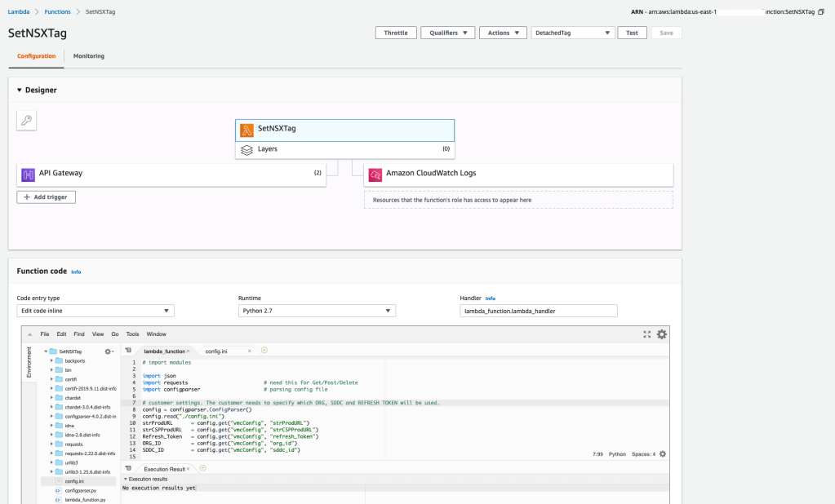Click the Test button
Image resolution: width=835 pixels, height=504 pixels.
tap(632, 33)
